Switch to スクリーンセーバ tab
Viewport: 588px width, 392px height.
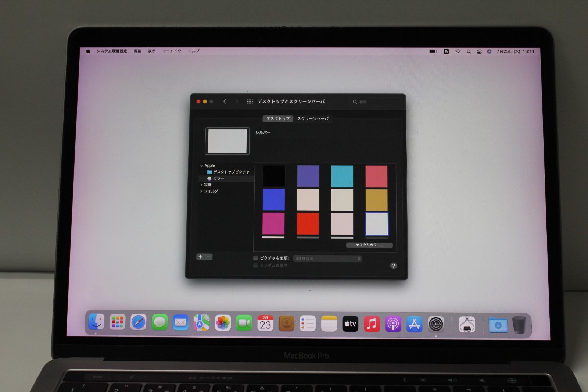tap(313, 119)
